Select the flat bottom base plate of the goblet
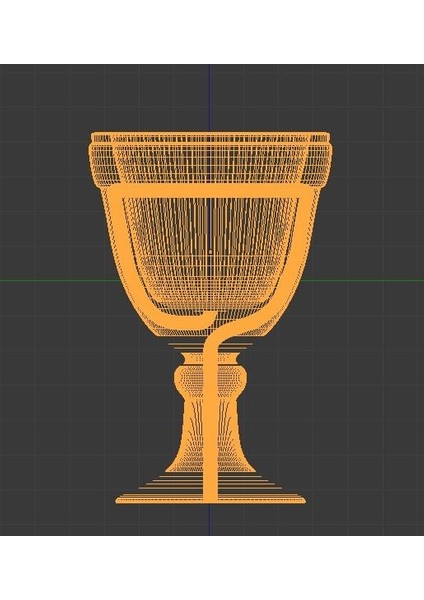424x600 pixels. click(x=210, y=499)
